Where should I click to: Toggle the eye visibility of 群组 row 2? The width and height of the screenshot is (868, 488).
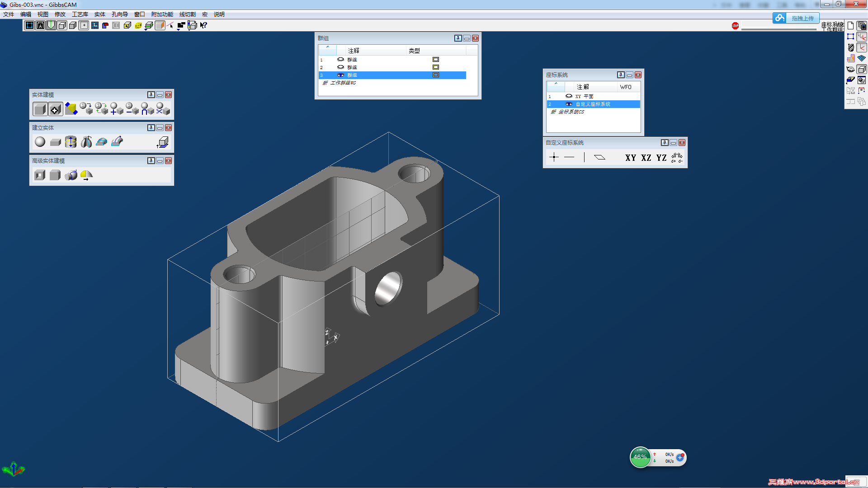pyautogui.click(x=340, y=67)
